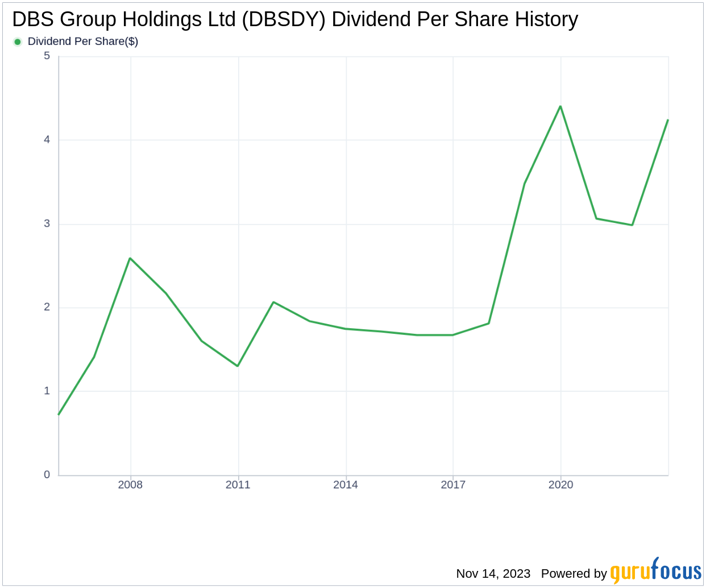Click the 2020 peak point on line
The image size is (706, 588).
(560, 106)
